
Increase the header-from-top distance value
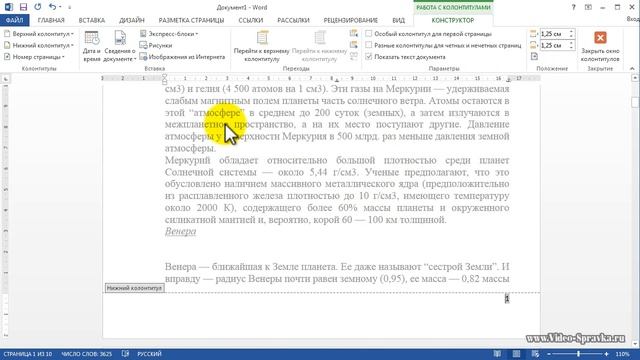tap(571, 32)
